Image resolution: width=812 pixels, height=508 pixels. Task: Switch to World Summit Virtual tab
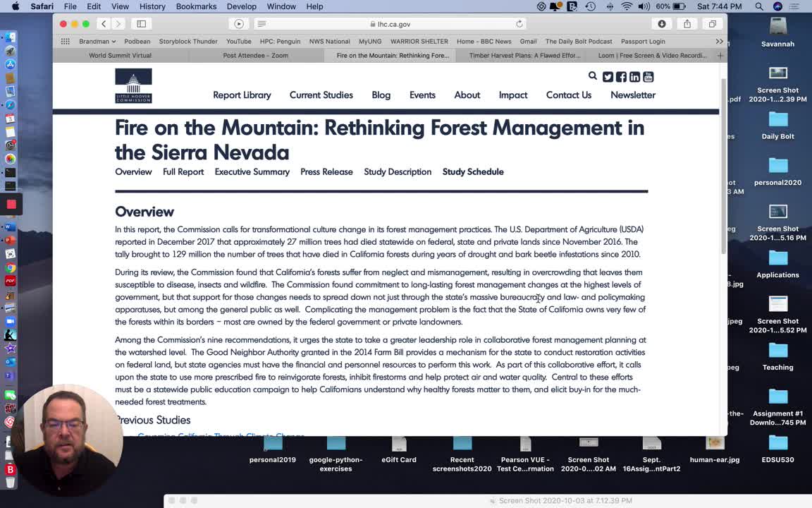[x=120, y=56]
